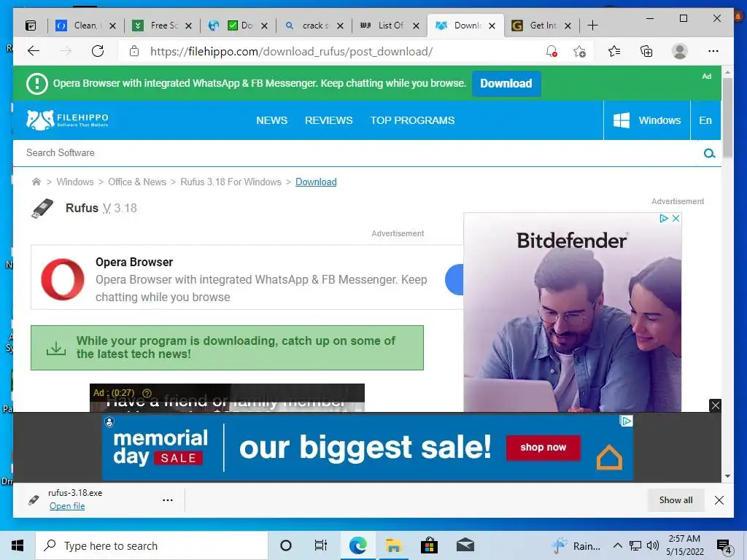Show hidden tray icons chevron

(x=617, y=545)
